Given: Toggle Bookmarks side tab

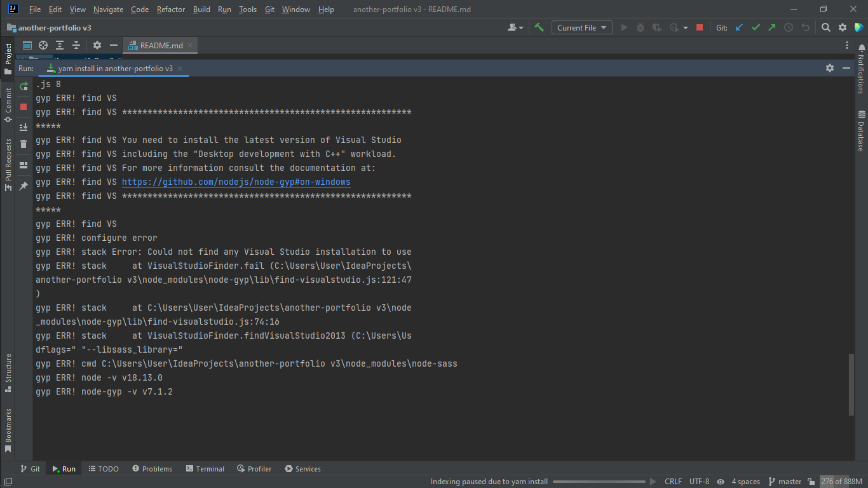Looking at the screenshot, I should (8, 430).
